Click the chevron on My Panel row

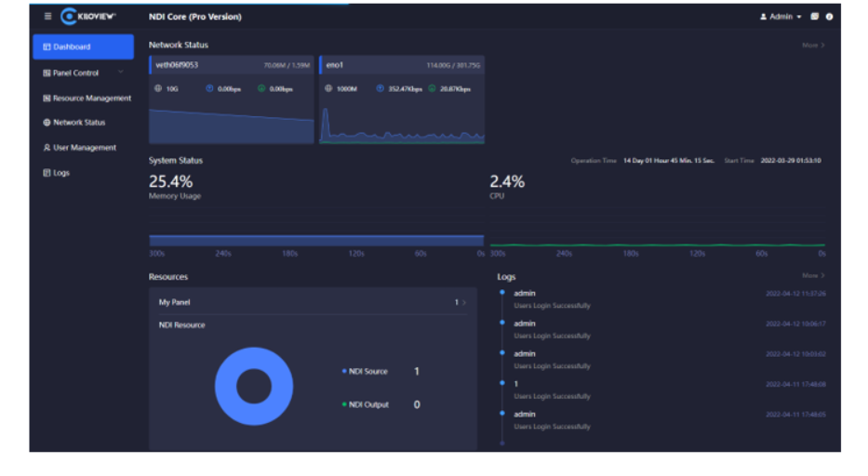tap(464, 302)
